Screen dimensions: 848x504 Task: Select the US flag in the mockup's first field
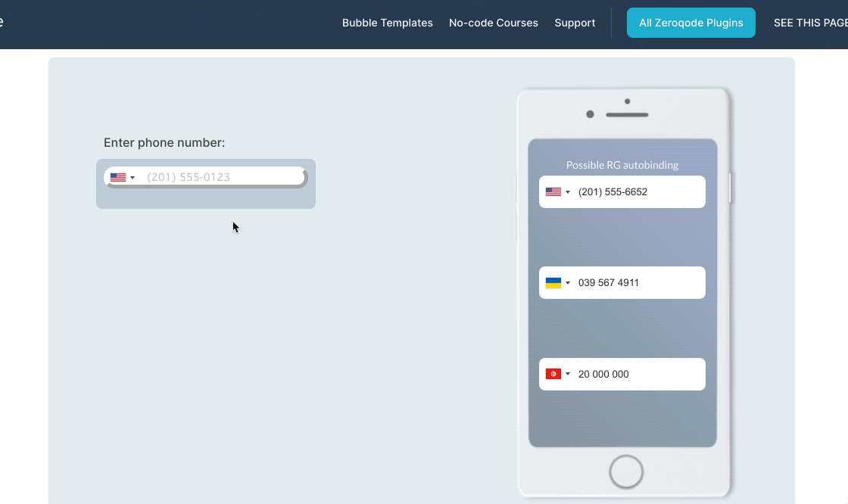[x=553, y=191]
